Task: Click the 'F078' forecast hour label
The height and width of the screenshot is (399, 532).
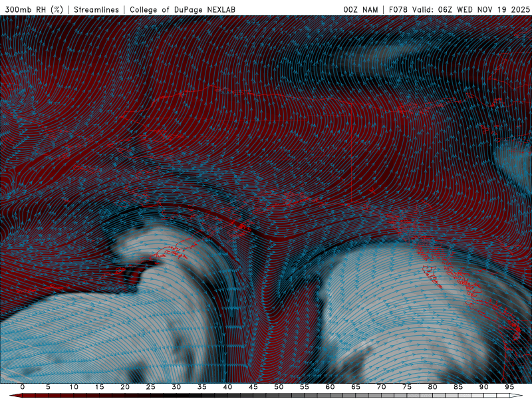Action: coord(398,9)
